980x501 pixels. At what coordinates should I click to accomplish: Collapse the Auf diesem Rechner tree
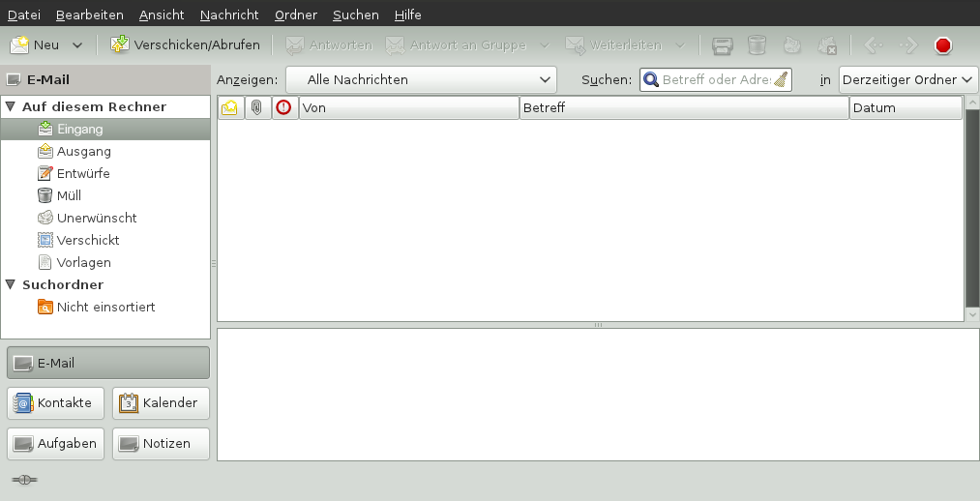(11, 107)
